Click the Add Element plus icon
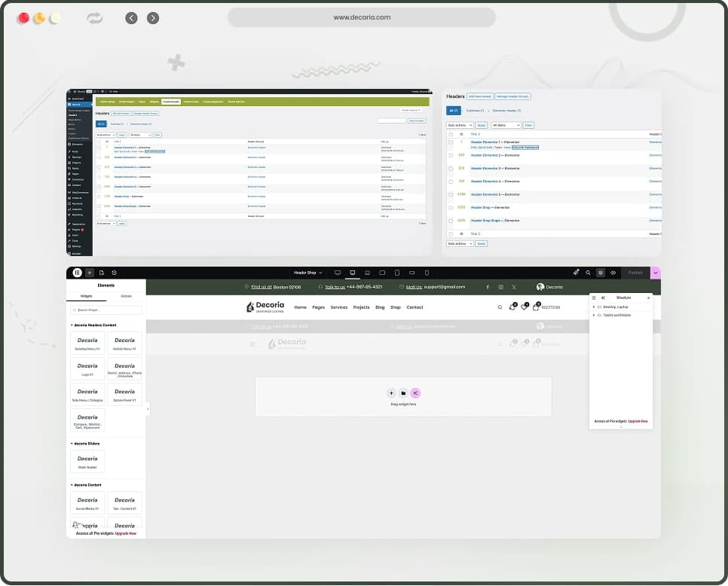This screenshot has width=728, height=586. [90, 272]
